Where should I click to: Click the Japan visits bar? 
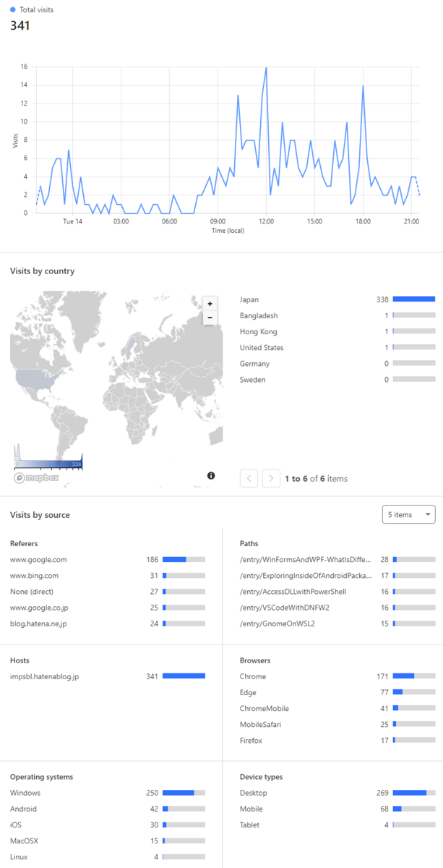(414, 299)
